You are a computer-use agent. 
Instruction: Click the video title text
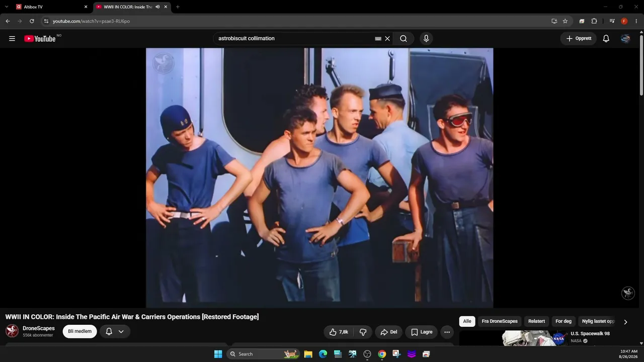[x=132, y=317]
